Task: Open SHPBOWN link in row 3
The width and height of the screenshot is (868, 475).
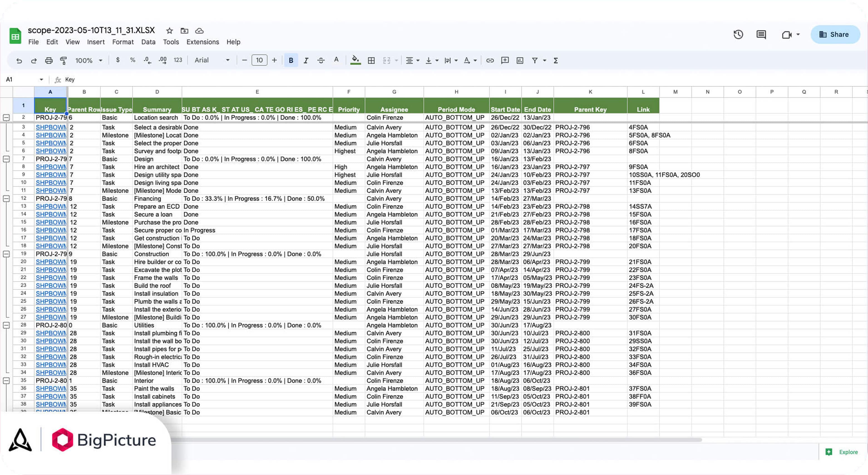Action: pos(51,127)
